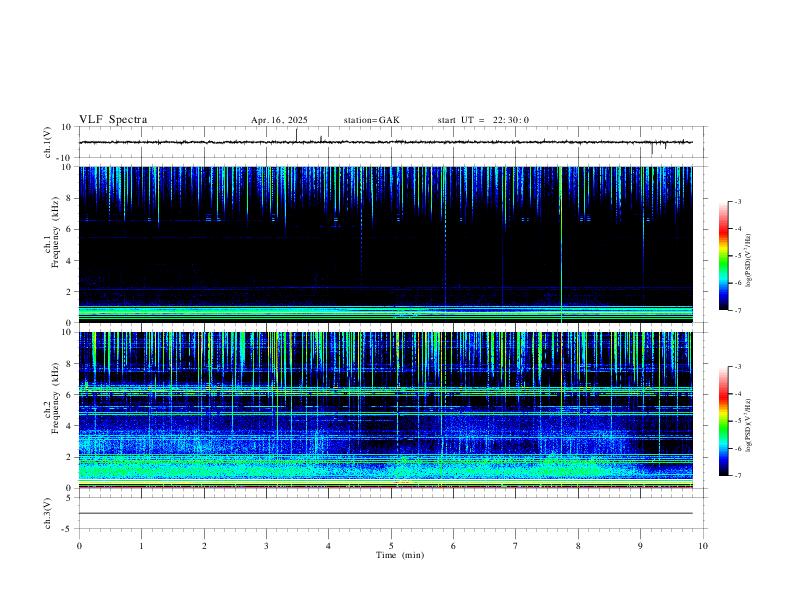Click the 'VLF Spectra' title text
Image resolution: width=792 pixels, height=612 pixels.
click(x=113, y=120)
